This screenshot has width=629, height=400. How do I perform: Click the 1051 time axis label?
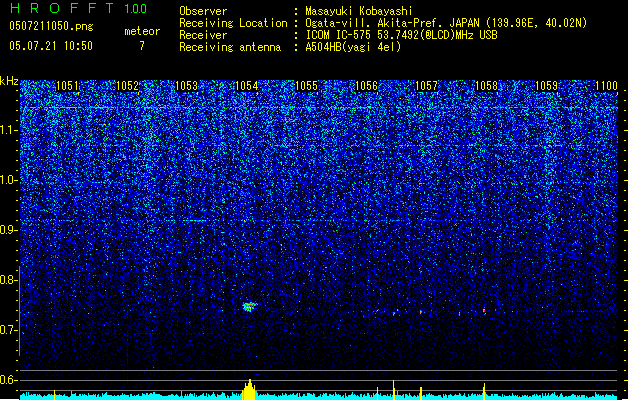(67, 86)
